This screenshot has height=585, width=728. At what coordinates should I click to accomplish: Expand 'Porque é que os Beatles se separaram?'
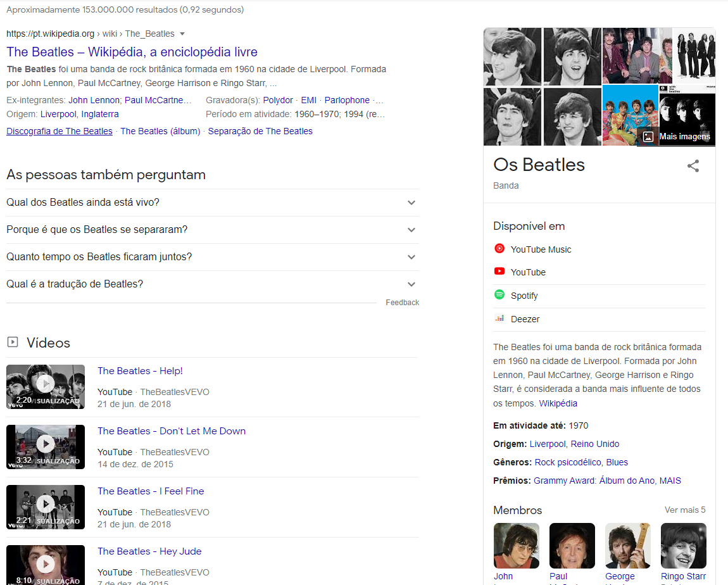point(213,230)
